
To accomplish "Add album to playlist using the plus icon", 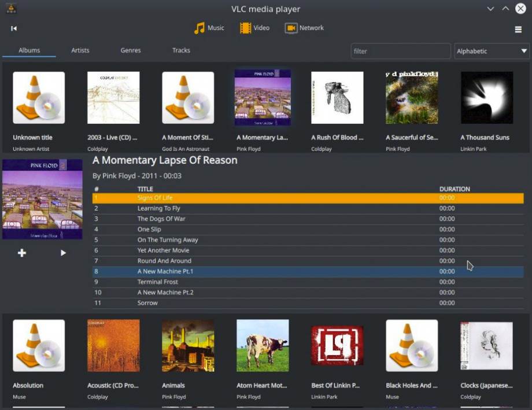I will tap(21, 253).
